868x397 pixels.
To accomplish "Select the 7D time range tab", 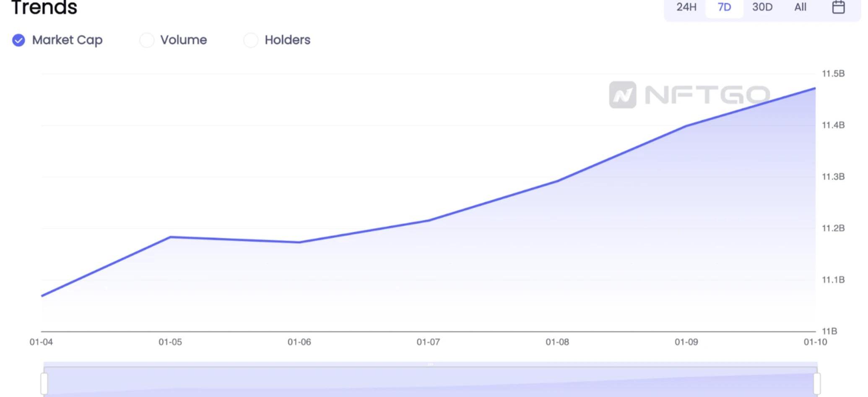I will coord(724,7).
